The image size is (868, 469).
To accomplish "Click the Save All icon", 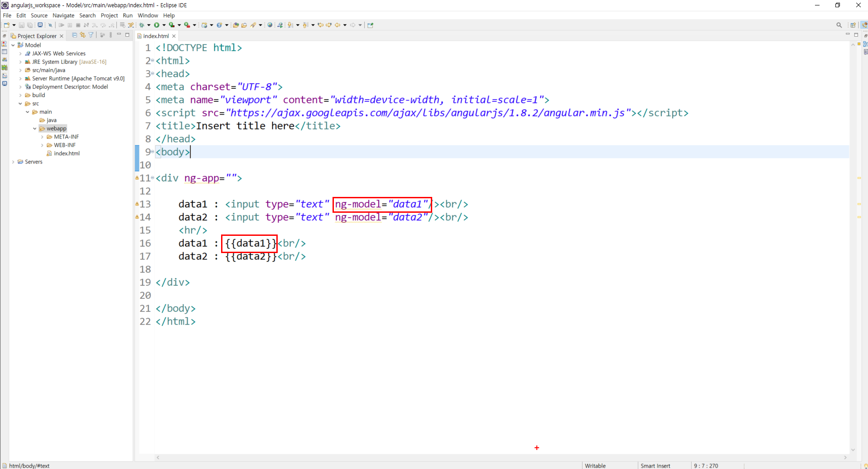I will (30, 25).
